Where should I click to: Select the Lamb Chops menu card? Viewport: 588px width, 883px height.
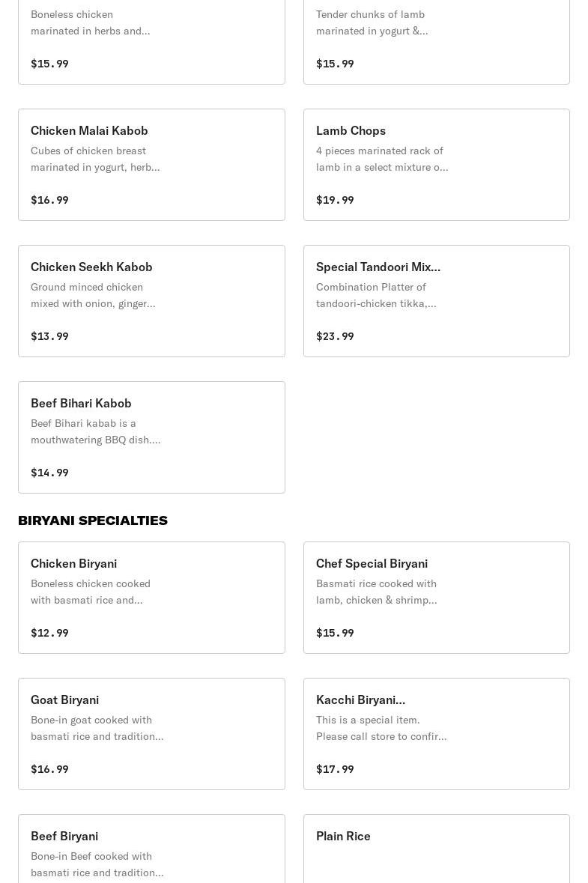pos(436,165)
